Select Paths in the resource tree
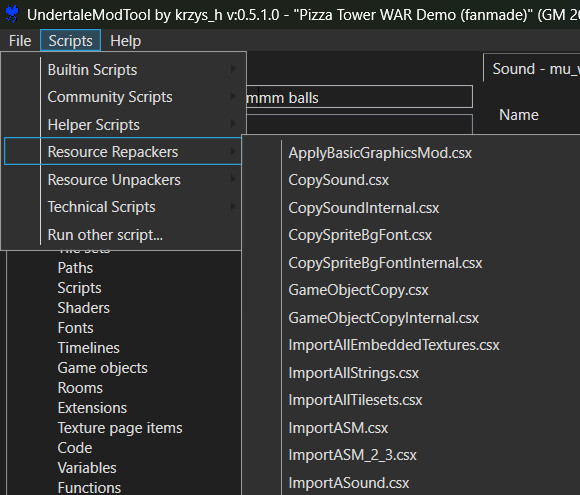The height and width of the screenshot is (495, 580). 75,268
